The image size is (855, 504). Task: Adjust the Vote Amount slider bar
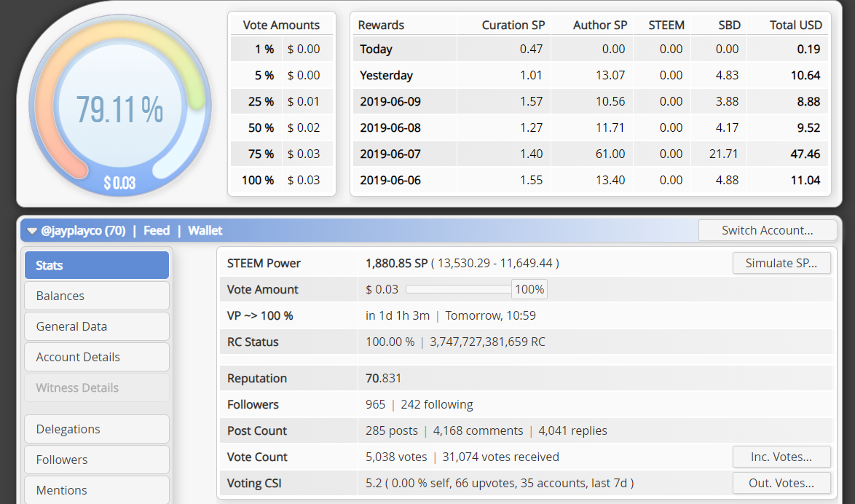[458, 289]
